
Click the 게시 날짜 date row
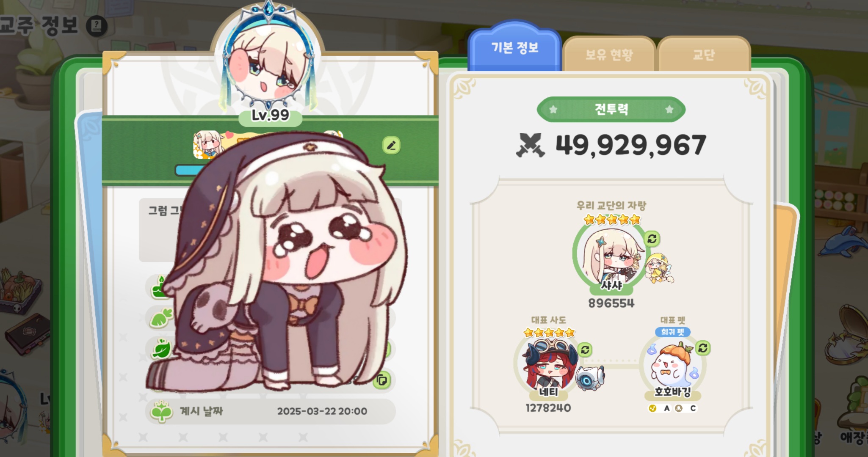coord(270,411)
